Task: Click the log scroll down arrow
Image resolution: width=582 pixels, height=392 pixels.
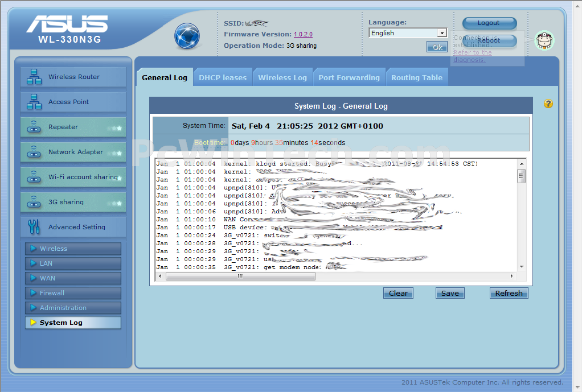Action: pos(522,267)
